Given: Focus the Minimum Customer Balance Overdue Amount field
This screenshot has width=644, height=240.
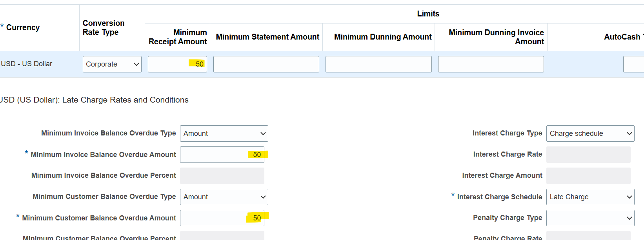Looking at the screenshot, I should tap(222, 218).
